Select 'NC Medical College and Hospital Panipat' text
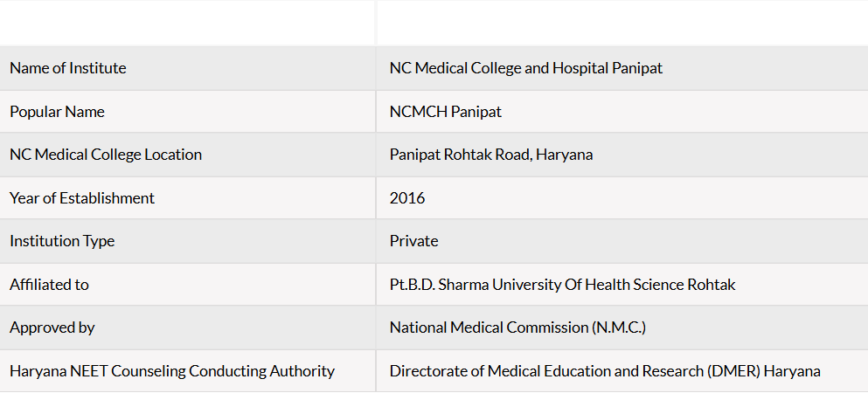This screenshot has width=868, height=393. [x=526, y=68]
